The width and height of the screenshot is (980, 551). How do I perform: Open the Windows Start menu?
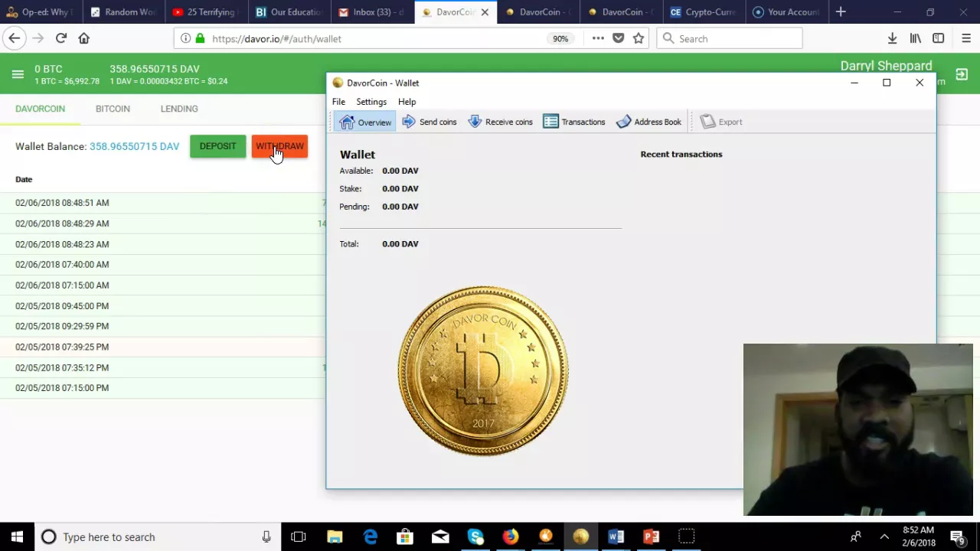point(17,536)
